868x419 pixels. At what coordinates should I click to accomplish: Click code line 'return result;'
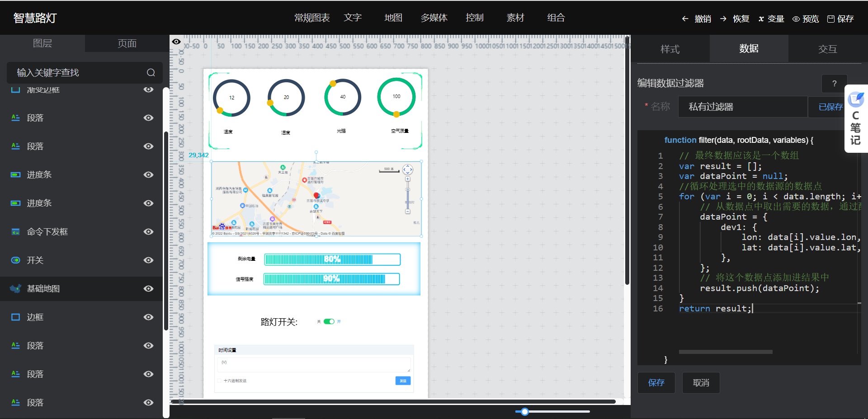click(x=715, y=309)
